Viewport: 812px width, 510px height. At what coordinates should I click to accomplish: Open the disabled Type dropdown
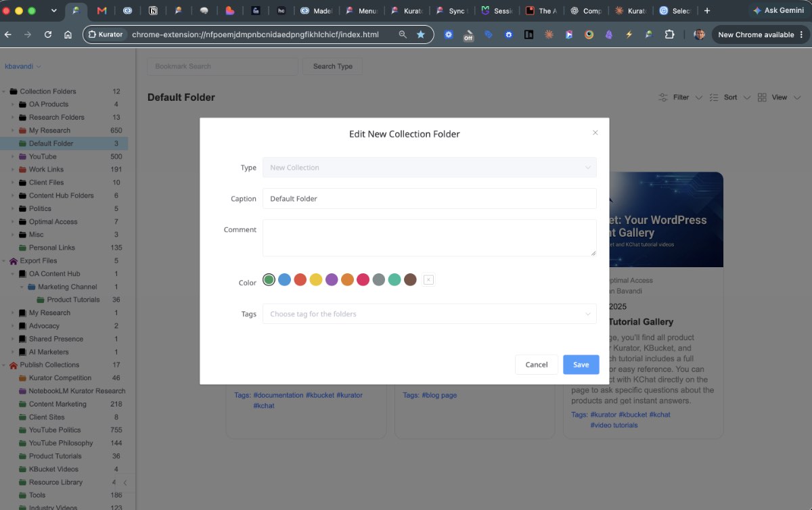point(430,167)
